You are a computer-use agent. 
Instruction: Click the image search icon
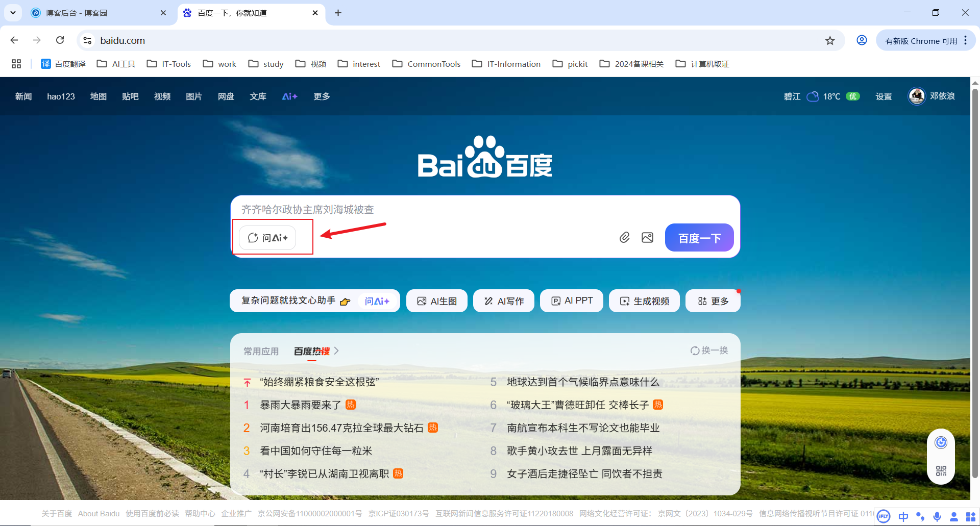[647, 238]
